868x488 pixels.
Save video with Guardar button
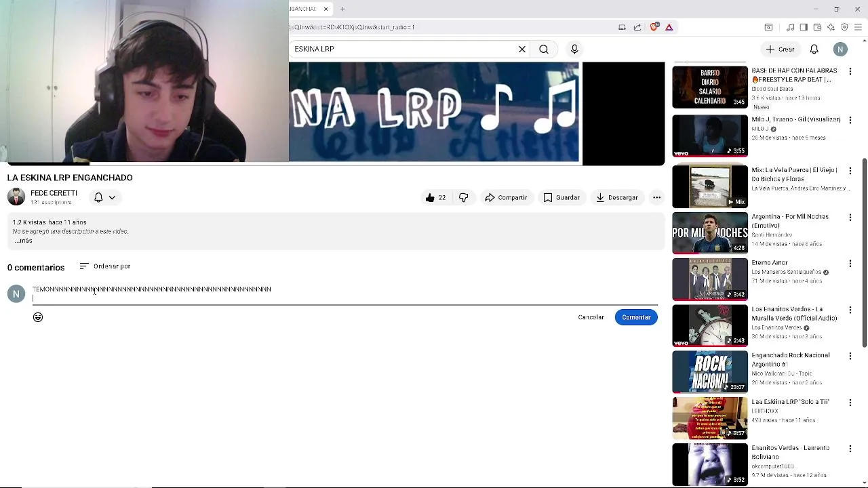[x=561, y=197]
